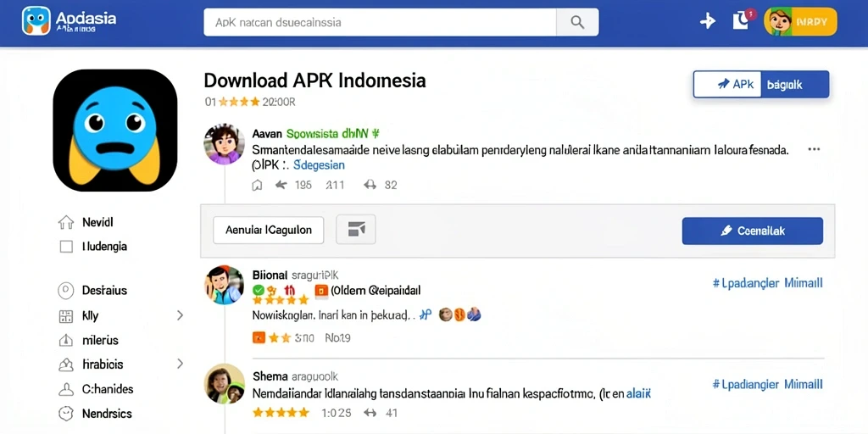Click the airplane icon in header
This screenshot has width=868, height=434.
point(708,21)
